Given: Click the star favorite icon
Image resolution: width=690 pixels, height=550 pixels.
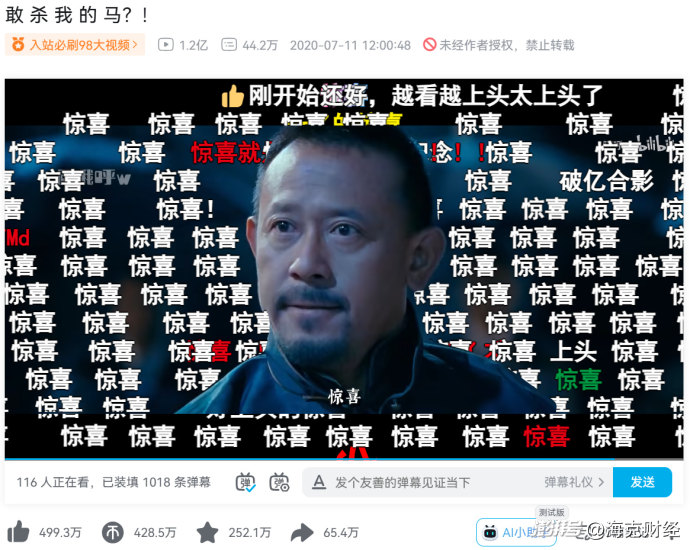Looking at the screenshot, I should 207,532.
